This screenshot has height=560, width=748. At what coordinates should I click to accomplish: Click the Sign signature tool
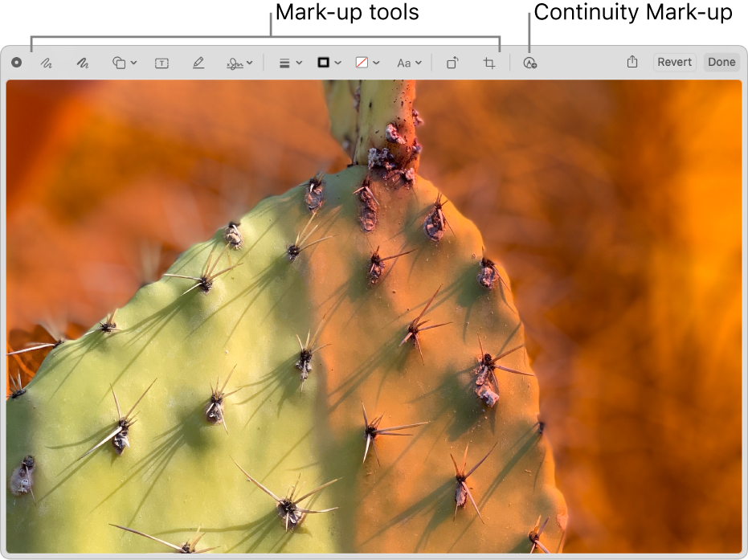pyautogui.click(x=235, y=63)
